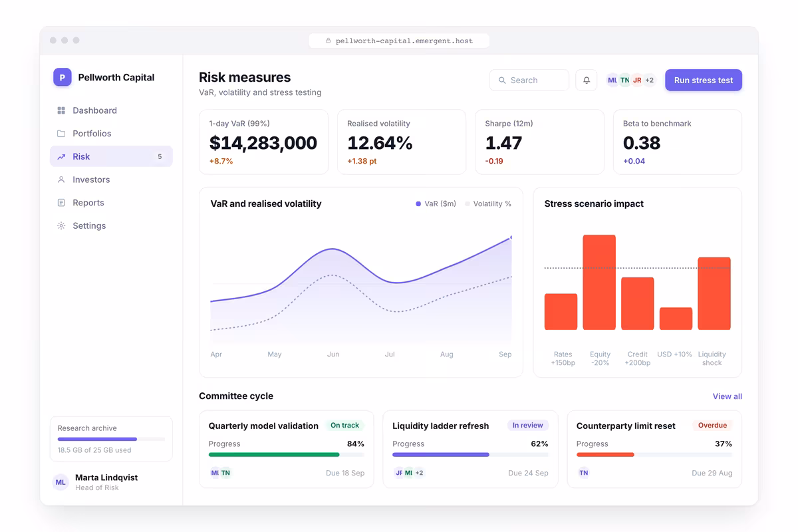Click the Portfolios folder icon

[x=61, y=134]
